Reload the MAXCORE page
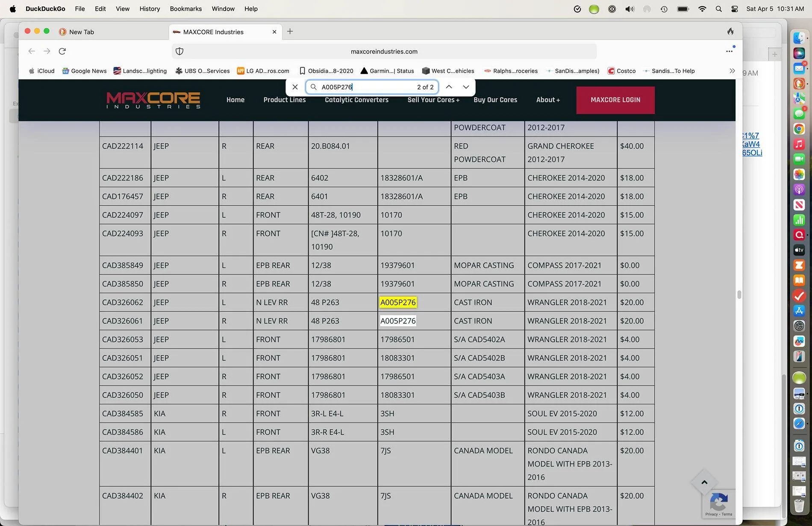 [x=62, y=51]
